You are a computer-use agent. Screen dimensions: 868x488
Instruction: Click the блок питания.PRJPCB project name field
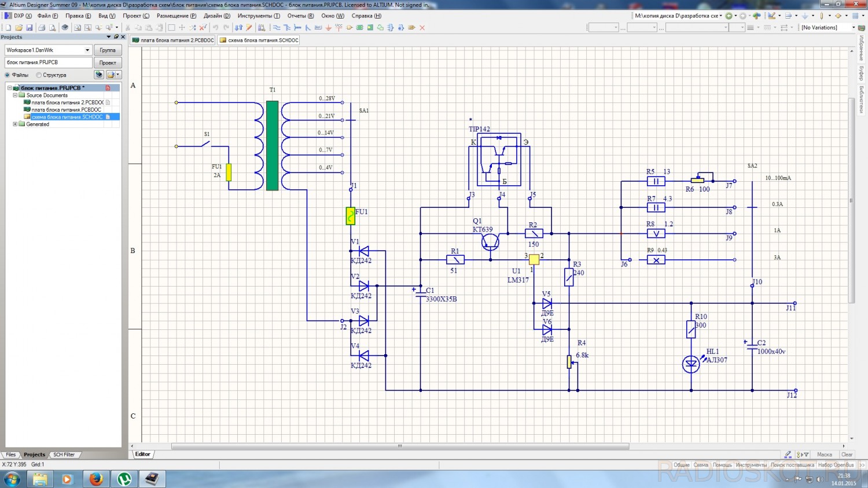tap(49, 63)
